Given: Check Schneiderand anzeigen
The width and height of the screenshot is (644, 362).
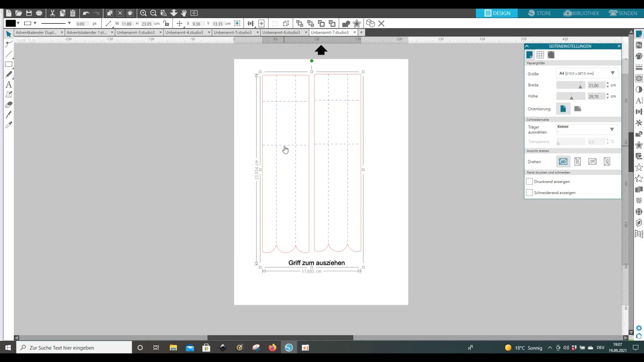Looking at the screenshot, I should click(x=529, y=193).
